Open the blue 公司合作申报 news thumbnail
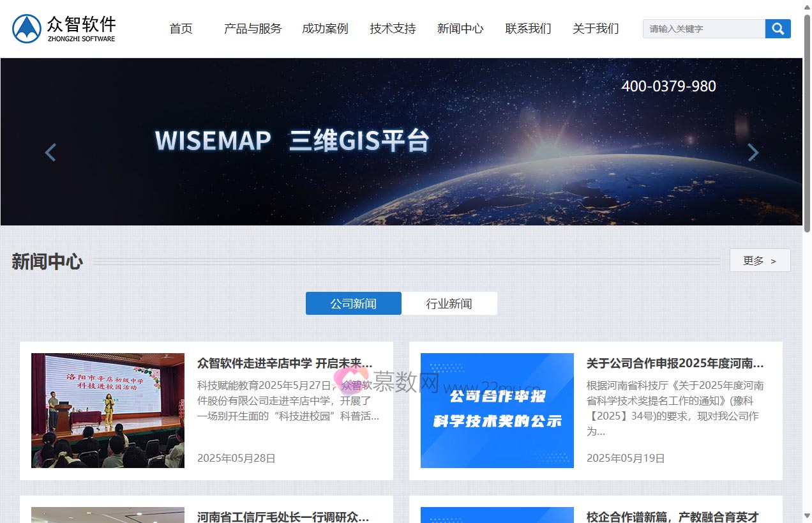This screenshot has height=523, width=812. pyautogui.click(x=497, y=410)
